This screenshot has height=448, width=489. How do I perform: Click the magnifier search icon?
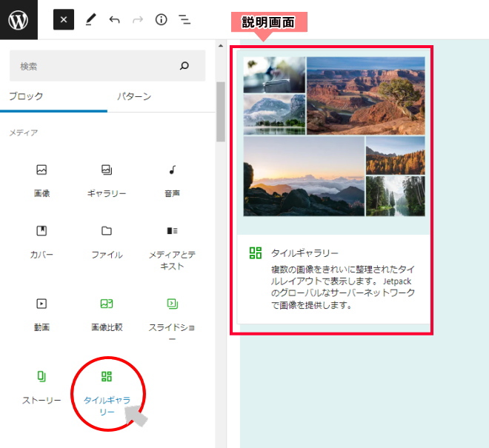184,65
